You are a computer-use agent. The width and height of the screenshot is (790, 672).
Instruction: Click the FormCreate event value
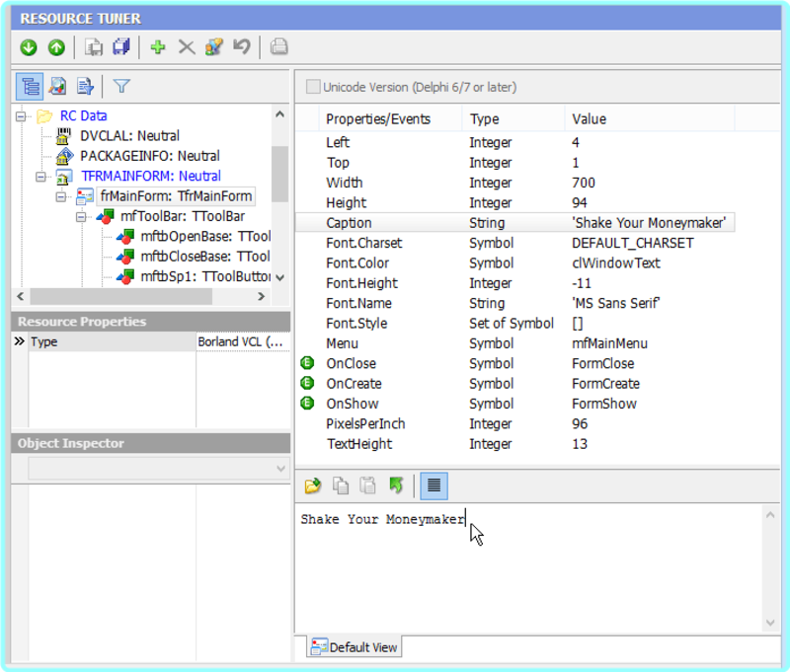tap(605, 384)
